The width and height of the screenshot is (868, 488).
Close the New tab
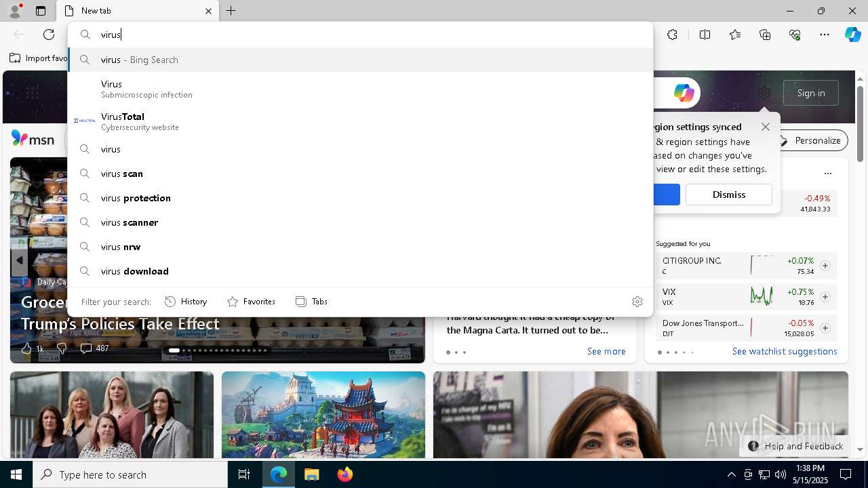click(x=209, y=11)
